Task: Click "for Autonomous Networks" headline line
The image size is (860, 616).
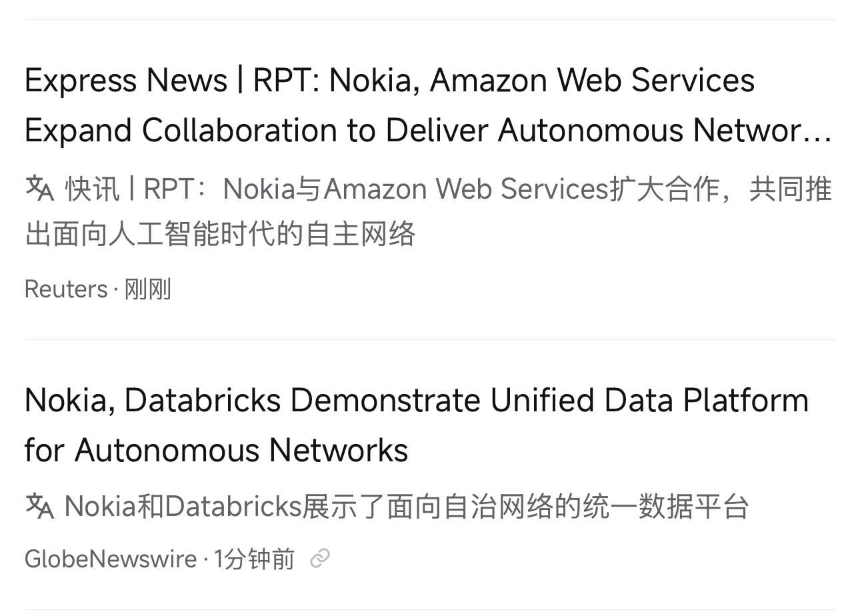Action: [x=216, y=450]
